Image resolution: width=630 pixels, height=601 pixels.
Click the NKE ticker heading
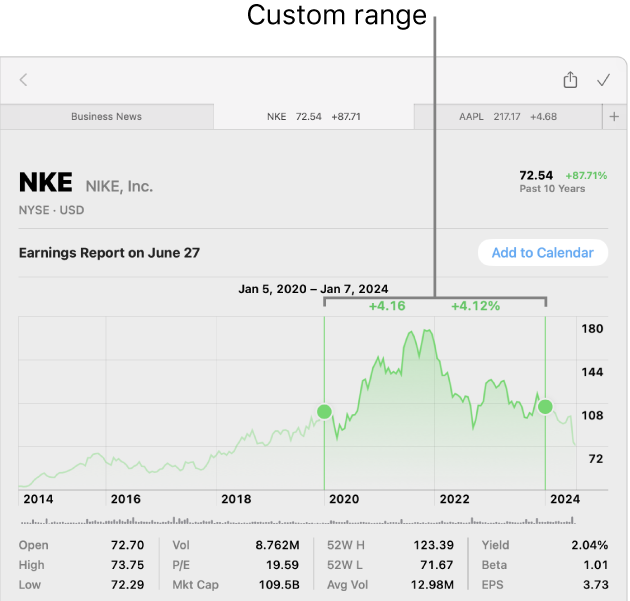[45, 182]
